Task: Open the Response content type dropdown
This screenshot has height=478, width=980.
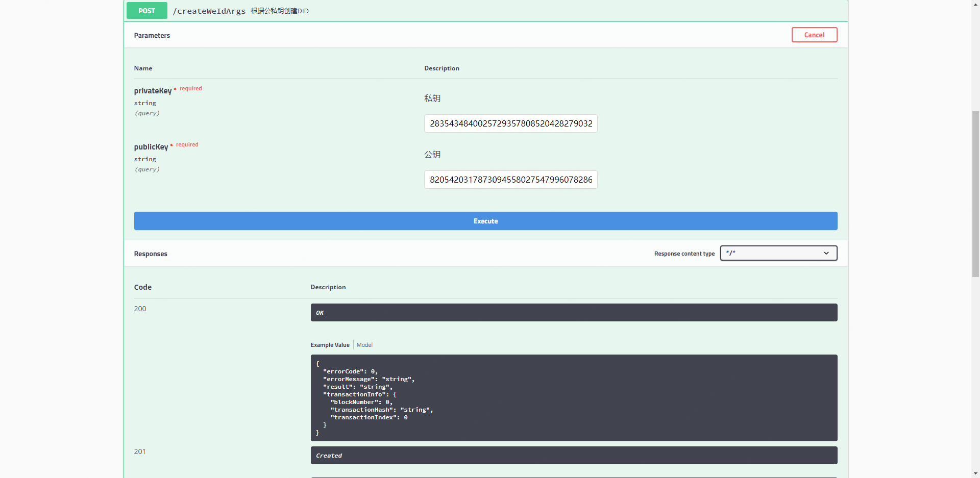Action: click(778, 253)
